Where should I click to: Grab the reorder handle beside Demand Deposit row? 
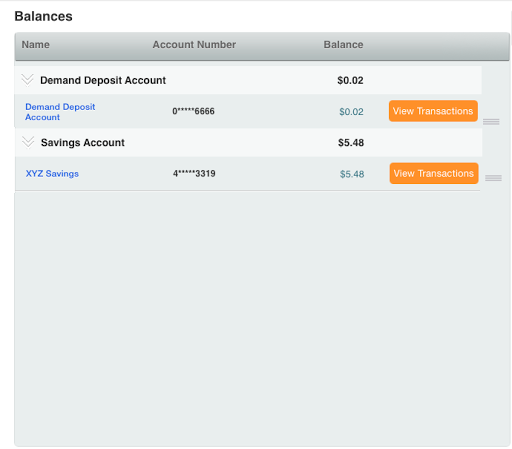point(491,122)
